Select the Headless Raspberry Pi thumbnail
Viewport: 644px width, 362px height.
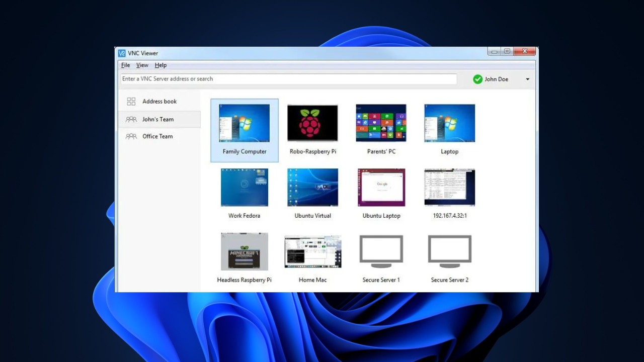click(x=245, y=251)
